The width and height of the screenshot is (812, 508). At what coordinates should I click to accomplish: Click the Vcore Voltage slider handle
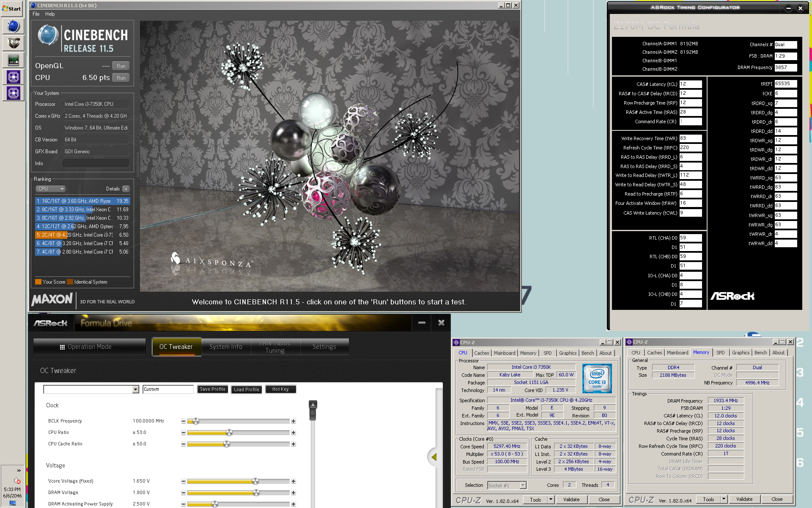(x=255, y=481)
